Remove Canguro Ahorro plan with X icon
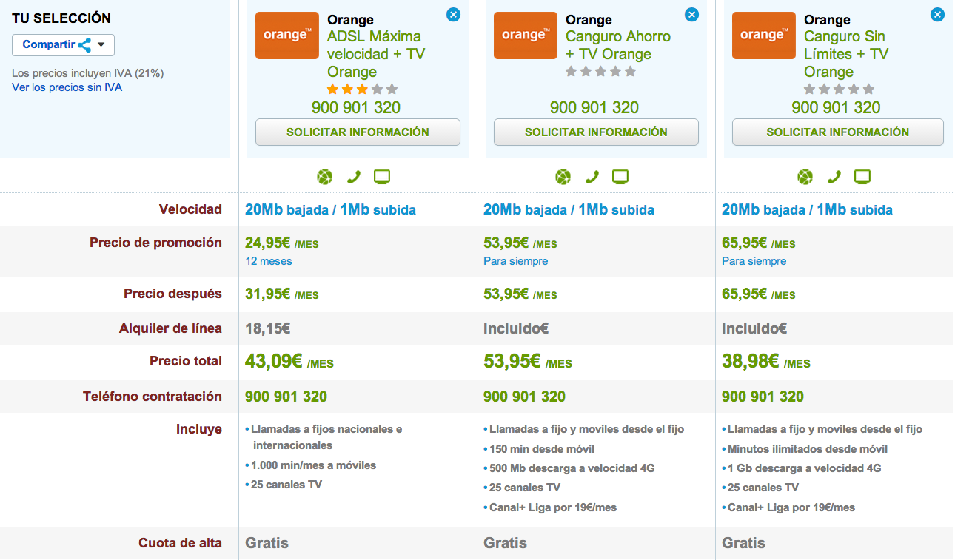The height and width of the screenshot is (560, 955). pos(692,14)
